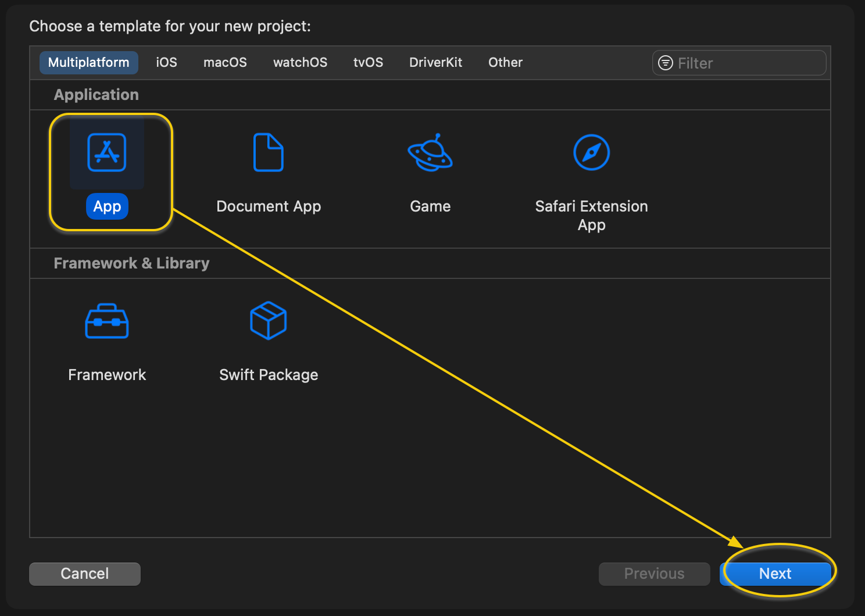This screenshot has width=865, height=616.
Task: Click the App label text
Action: pyautogui.click(x=107, y=206)
